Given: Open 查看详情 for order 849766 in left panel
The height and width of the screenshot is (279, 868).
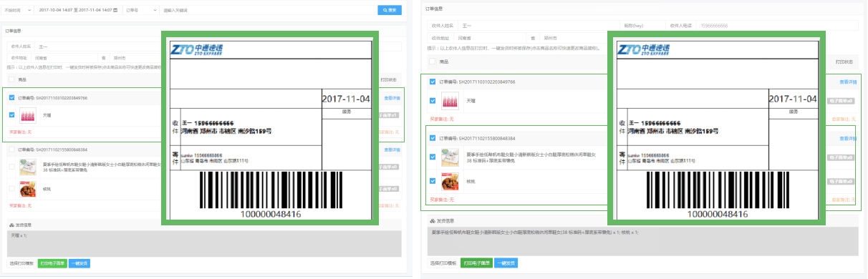Looking at the screenshot, I should [392, 98].
